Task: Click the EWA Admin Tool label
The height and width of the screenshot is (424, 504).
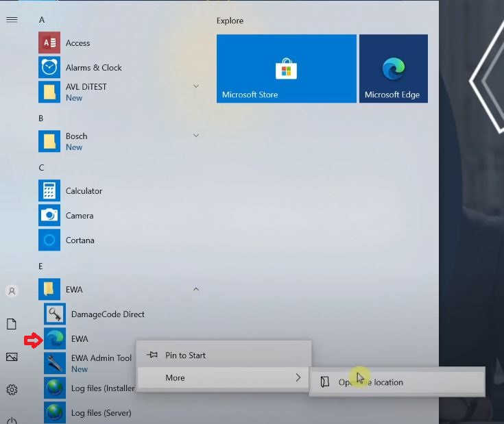Action: click(x=101, y=358)
